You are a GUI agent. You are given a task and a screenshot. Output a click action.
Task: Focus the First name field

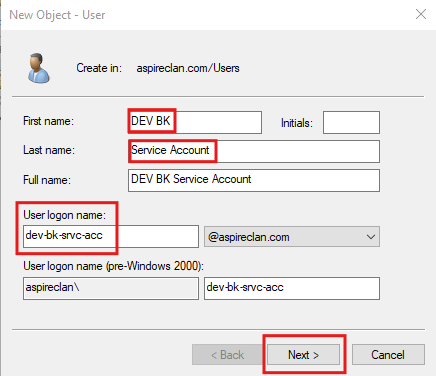(x=195, y=122)
